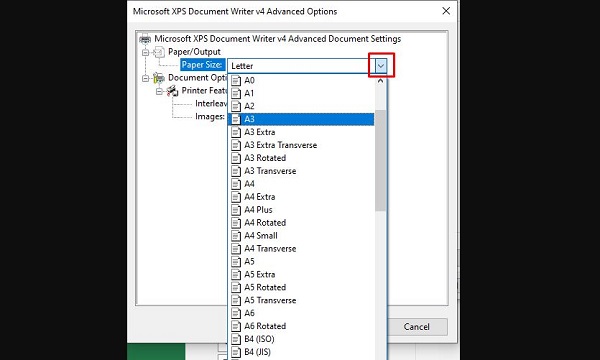The height and width of the screenshot is (360, 600).
Task: Click the paper size list scrollbar thumb
Action: [x=380, y=161]
